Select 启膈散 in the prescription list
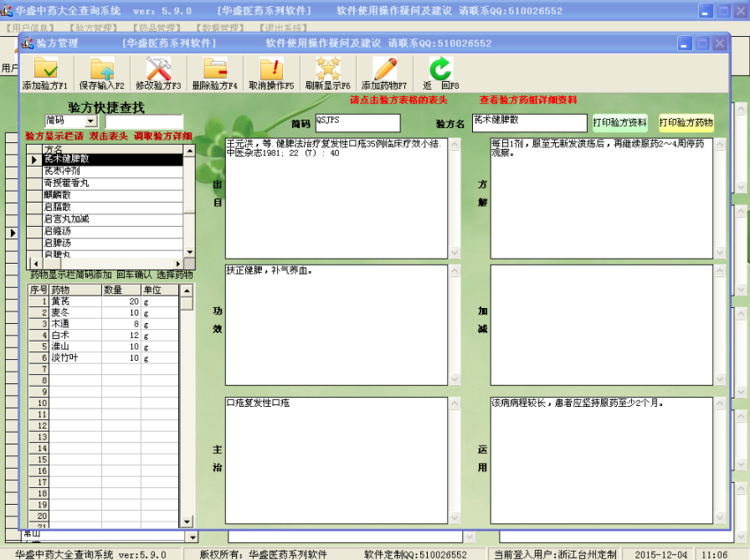 (x=112, y=207)
